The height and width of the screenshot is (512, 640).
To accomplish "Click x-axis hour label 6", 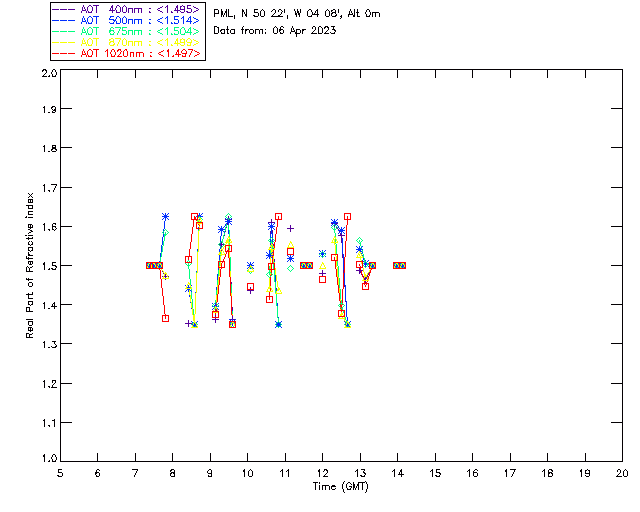I will (x=98, y=473).
